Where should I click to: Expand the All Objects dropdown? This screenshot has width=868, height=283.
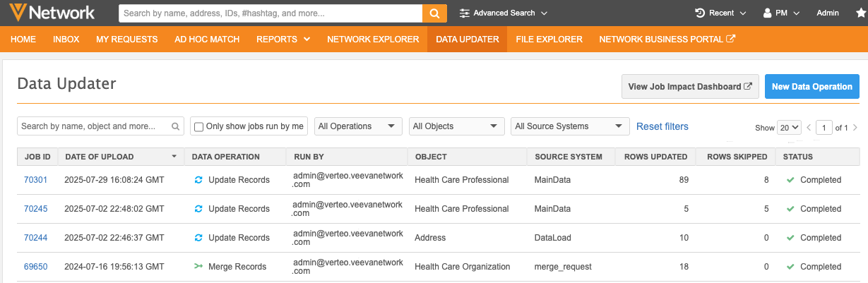pos(457,126)
